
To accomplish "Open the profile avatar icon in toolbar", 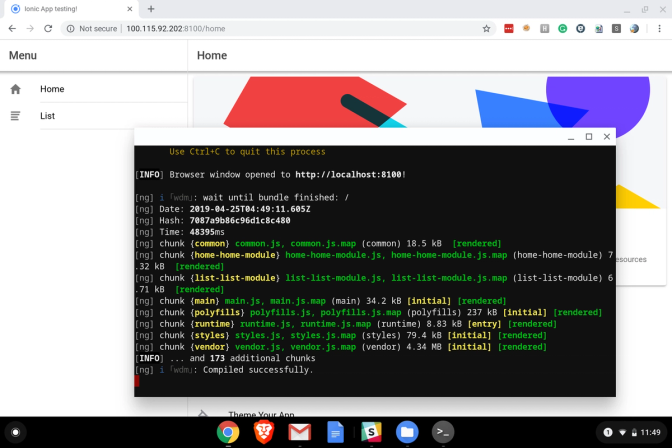I will coord(634,29).
